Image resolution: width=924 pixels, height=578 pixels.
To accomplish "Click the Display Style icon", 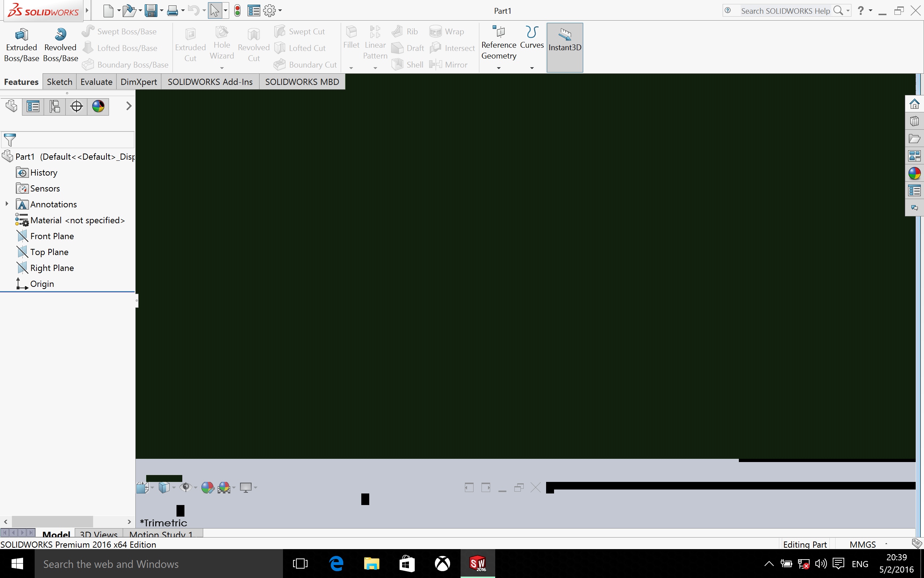I will (164, 487).
